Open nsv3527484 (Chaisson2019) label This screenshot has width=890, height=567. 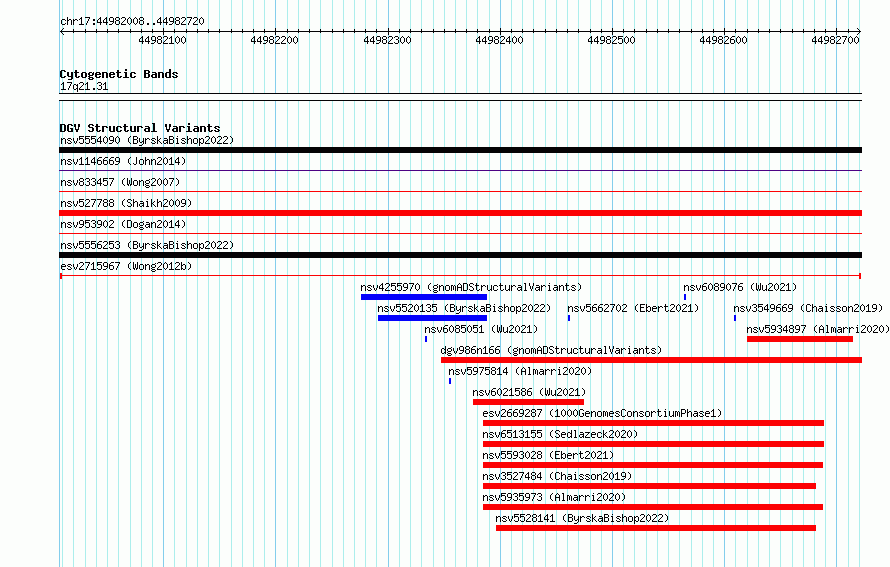pos(557,476)
